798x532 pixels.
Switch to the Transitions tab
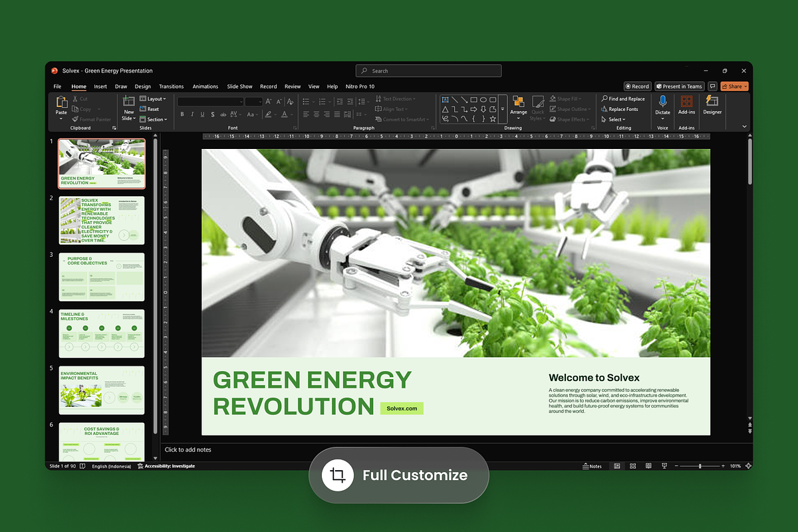click(171, 86)
